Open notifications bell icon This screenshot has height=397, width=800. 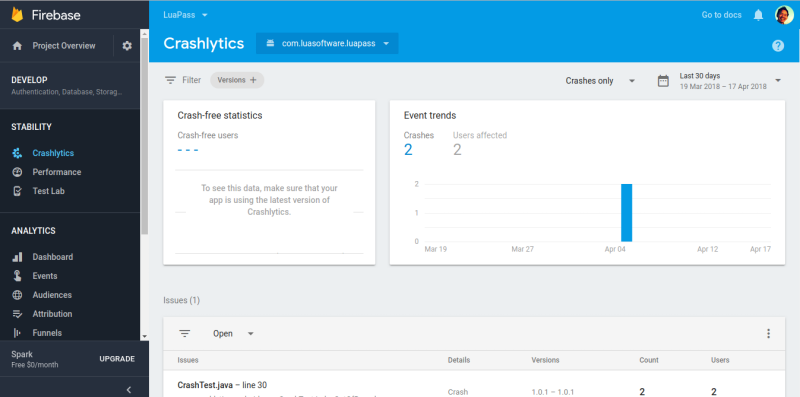759,15
